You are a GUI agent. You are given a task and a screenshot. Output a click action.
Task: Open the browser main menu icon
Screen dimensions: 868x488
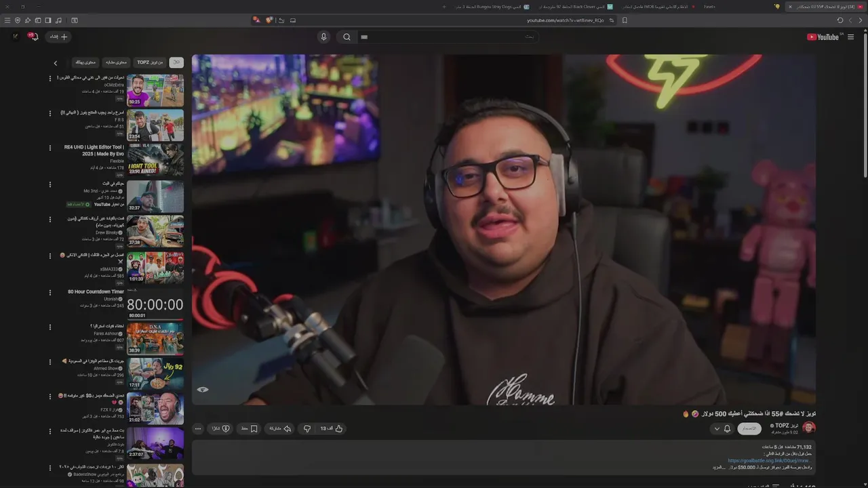(7, 20)
